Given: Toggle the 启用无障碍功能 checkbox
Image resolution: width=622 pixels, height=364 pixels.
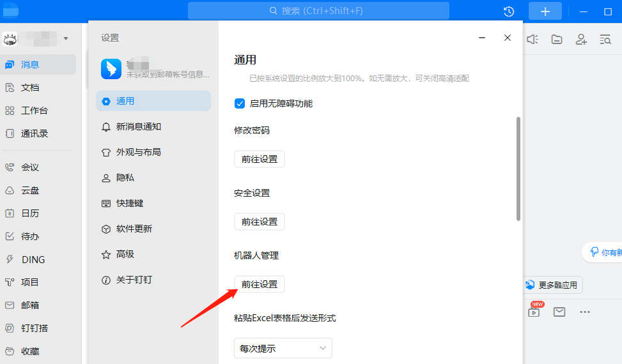Looking at the screenshot, I should click(x=240, y=103).
